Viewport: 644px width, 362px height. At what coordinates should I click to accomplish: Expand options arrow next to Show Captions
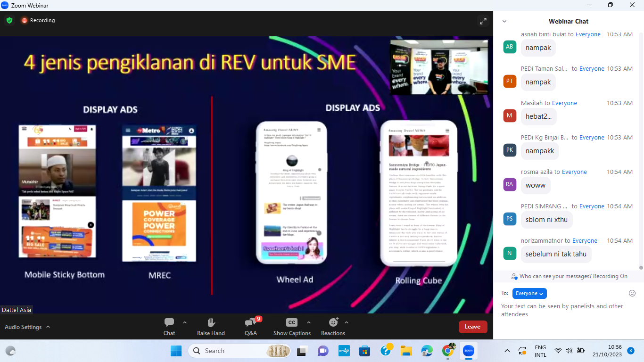coord(309,322)
